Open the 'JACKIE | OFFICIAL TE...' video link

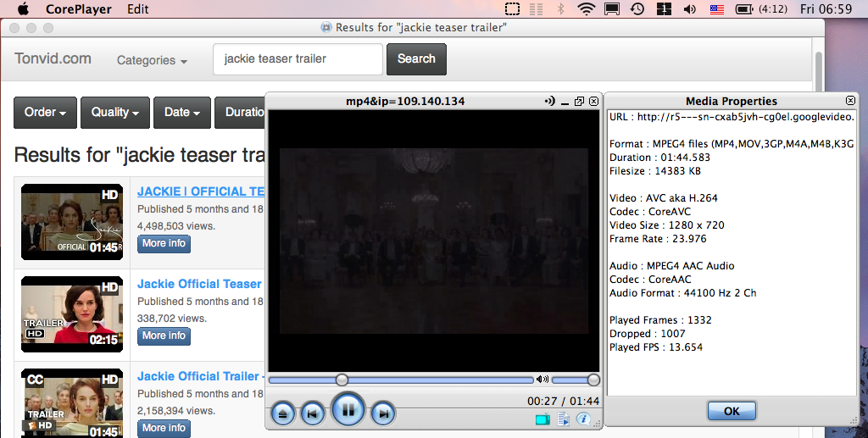point(201,191)
